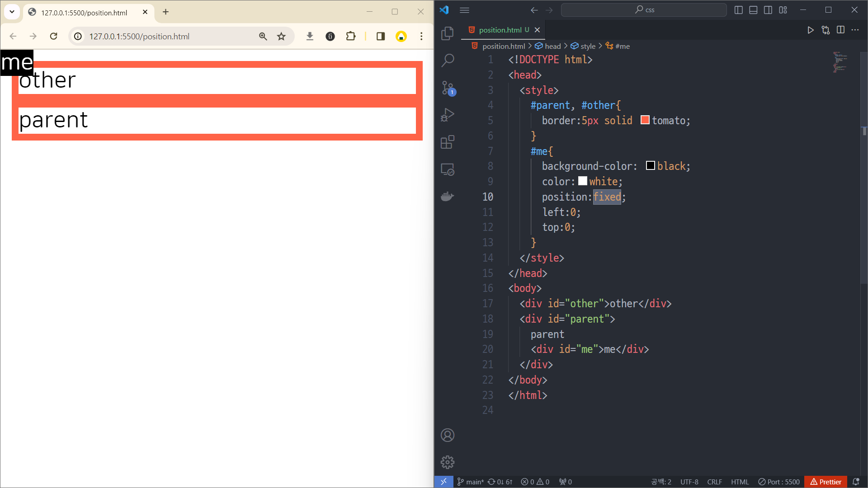This screenshot has width=868, height=488.
Task: Select the position.html editor tab
Action: click(x=500, y=30)
